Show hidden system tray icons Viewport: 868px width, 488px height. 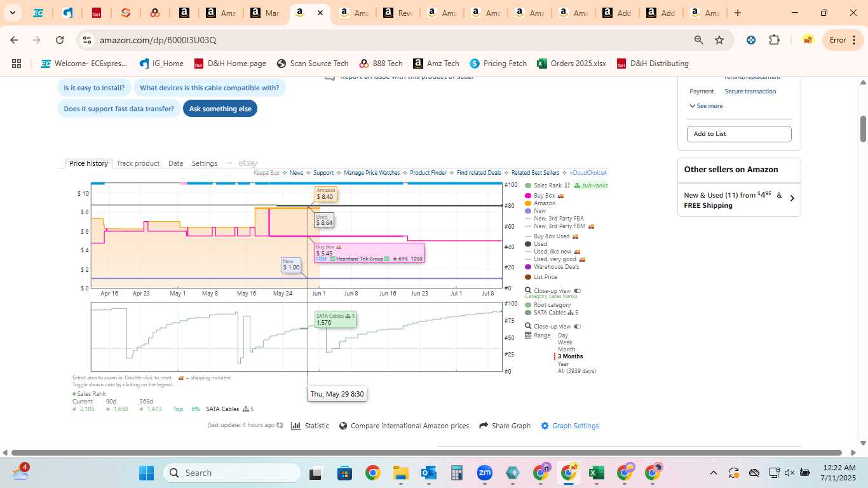(x=714, y=473)
